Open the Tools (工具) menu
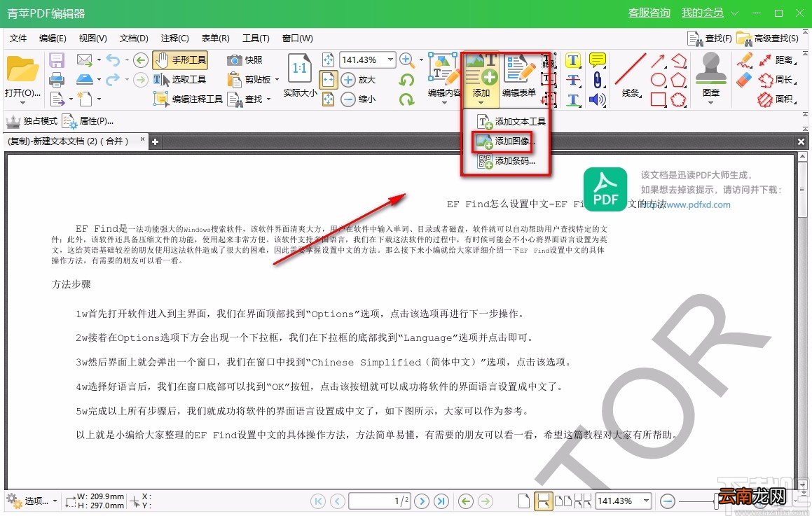The height and width of the screenshot is (516, 812). pyautogui.click(x=256, y=39)
